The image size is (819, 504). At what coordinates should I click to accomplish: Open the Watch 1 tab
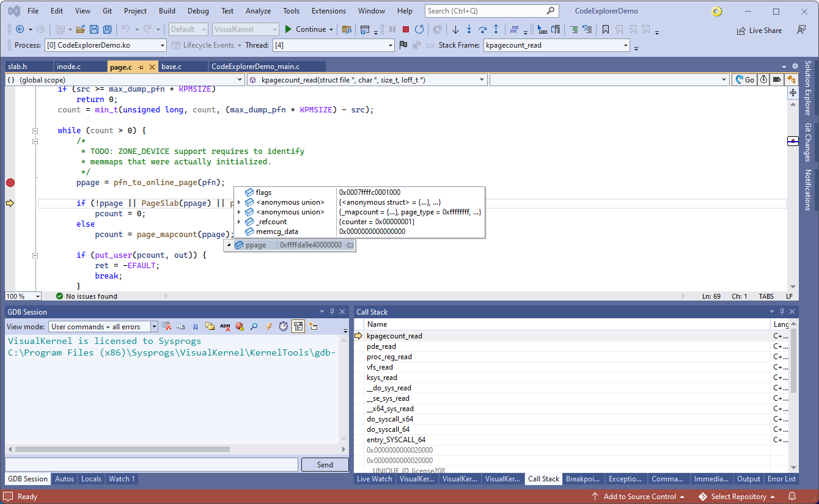click(122, 479)
